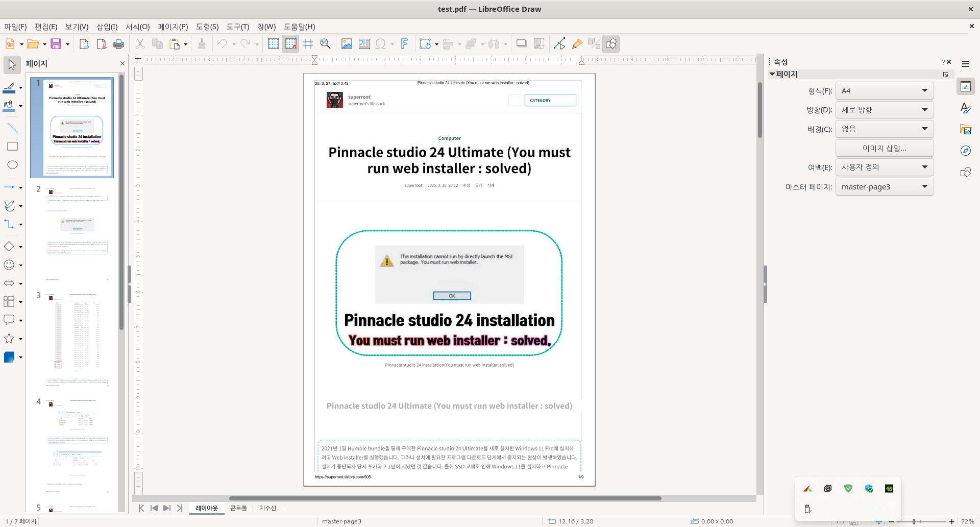Open the sidebar Styles deck icon
Image resolution: width=980 pixels, height=527 pixels.
pos(966,108)
